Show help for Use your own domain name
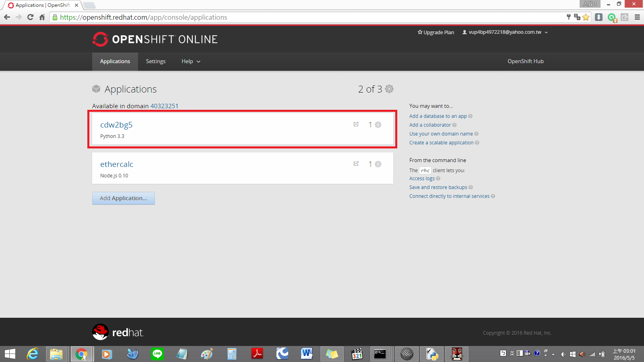644x362 pixels. click(477, 134)
